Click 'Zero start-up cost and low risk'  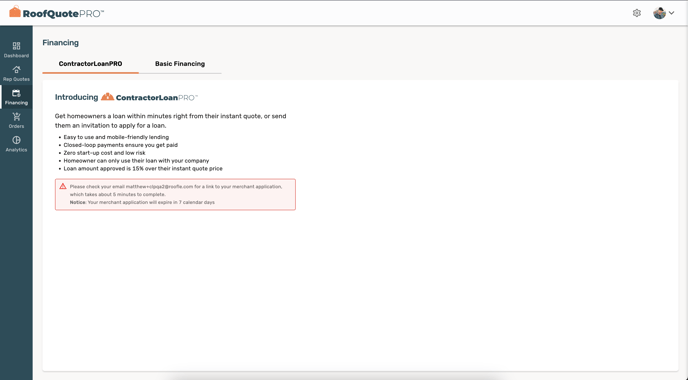(104, 153)
